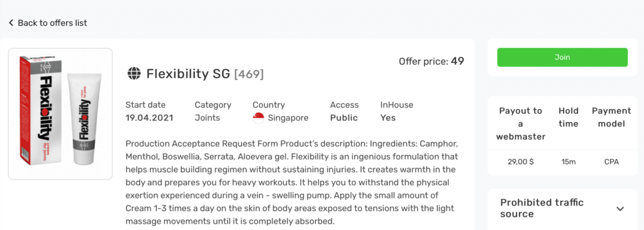
Task: Select the Flexibility SG offer title
Action: point(188,74)
